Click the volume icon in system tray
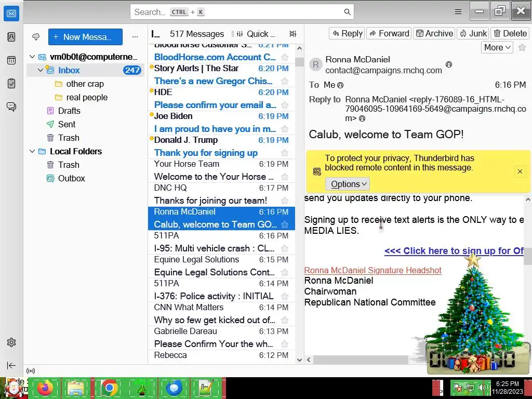The height and width of the screenshot is (399, 532). 482,388
